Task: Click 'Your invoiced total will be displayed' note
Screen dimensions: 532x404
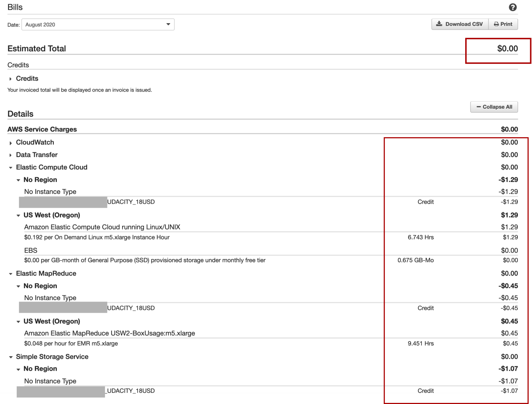Action: (80, 90)
